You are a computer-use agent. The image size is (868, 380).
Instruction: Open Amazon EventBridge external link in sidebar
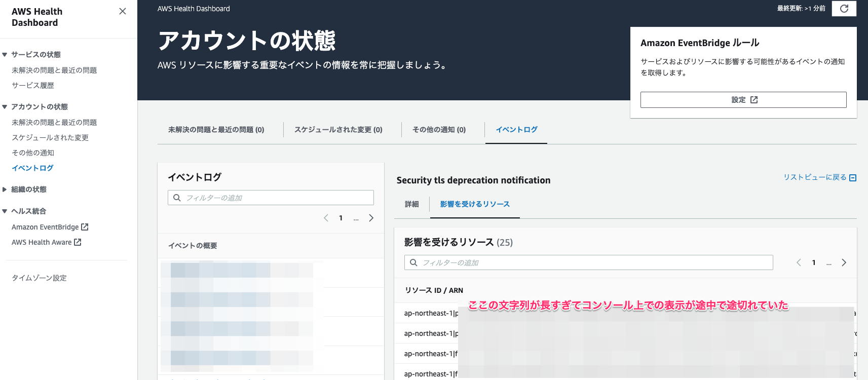[x=50, y=227]
